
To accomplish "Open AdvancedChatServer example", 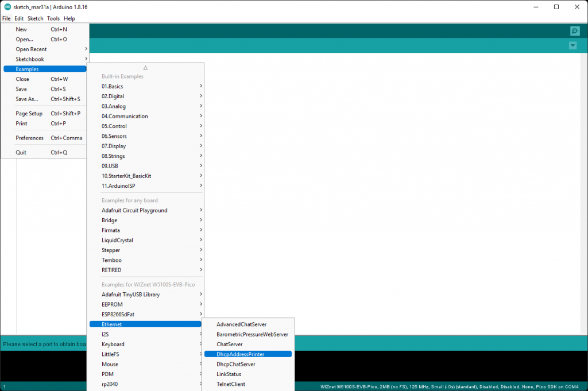I will point(248,324).
